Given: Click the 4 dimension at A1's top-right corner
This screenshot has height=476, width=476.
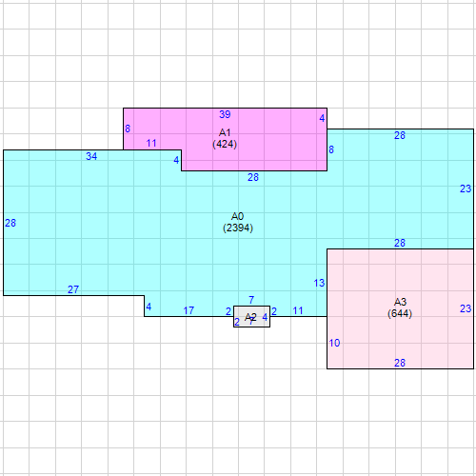Looking at the screenshot, I should 322,118.
